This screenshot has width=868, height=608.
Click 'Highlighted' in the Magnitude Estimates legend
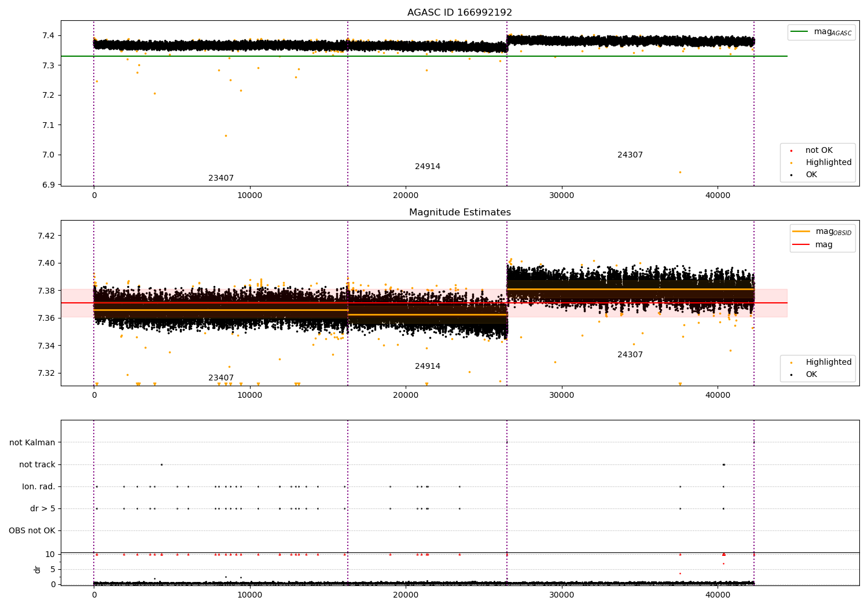click(x=829, y=362)
